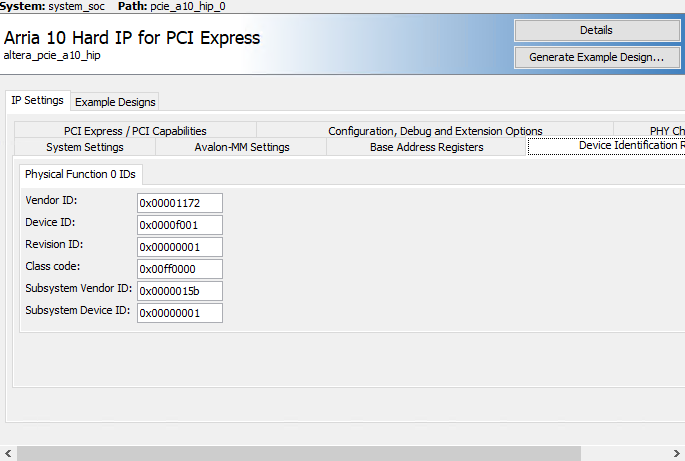Switch to the System Settings tab
The image size is (685, 461).
[85, 147]
